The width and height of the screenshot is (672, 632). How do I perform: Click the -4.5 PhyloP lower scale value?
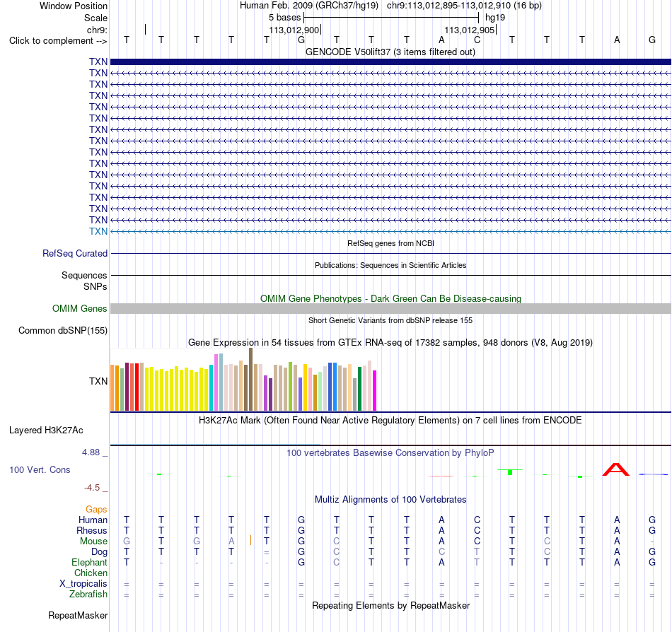pyautogui.click(x=92, y=488)
